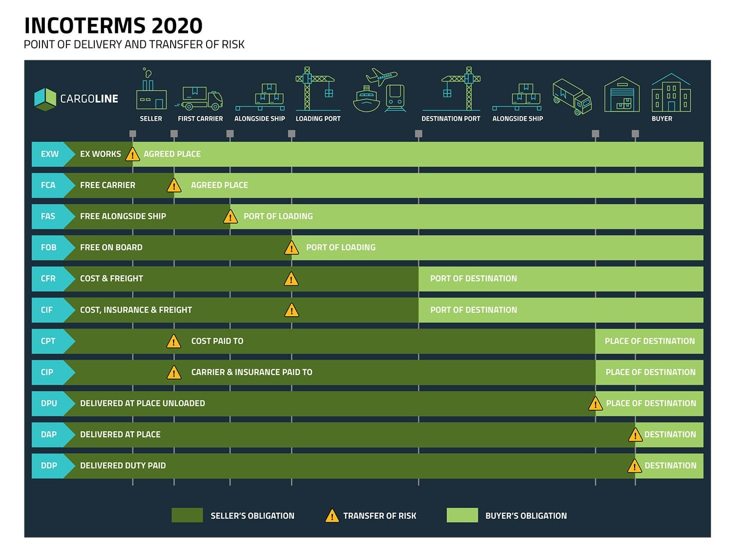The image size is (734, 560).
Task: Click the 'FREE ALONGSIDE SHIP' label
Action: 123,216
